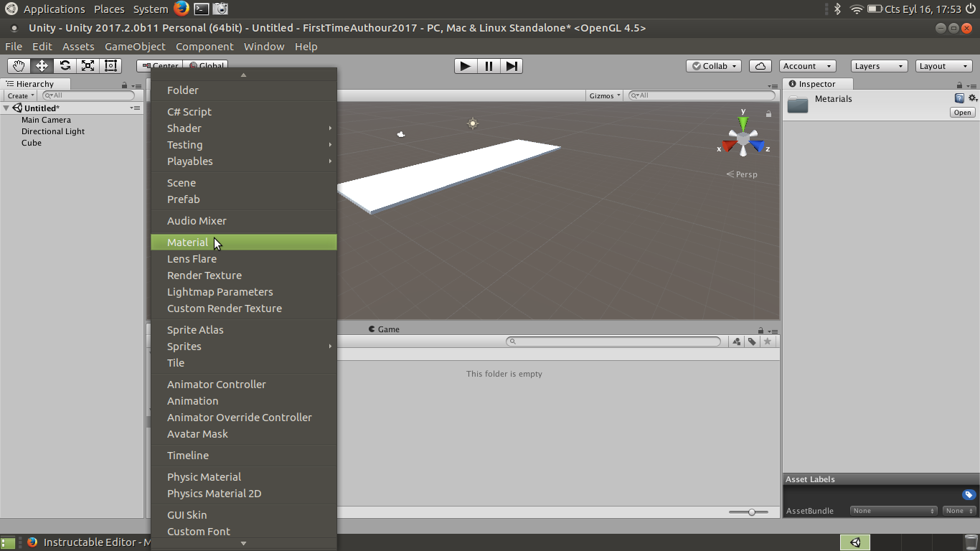980x551 pixels.
Task: Open the Inspector help book icon
Action: (x=959, y=98)
